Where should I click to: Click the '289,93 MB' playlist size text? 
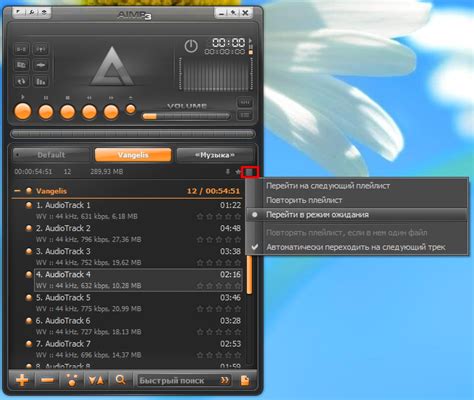coord(106,172)
